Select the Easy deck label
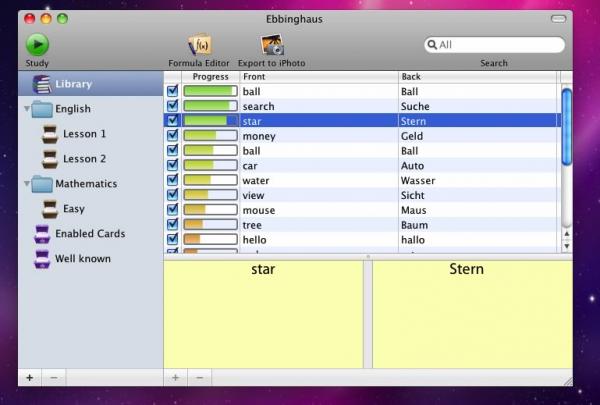The height and width of the screenshot is (405, 600). [74, 209]
